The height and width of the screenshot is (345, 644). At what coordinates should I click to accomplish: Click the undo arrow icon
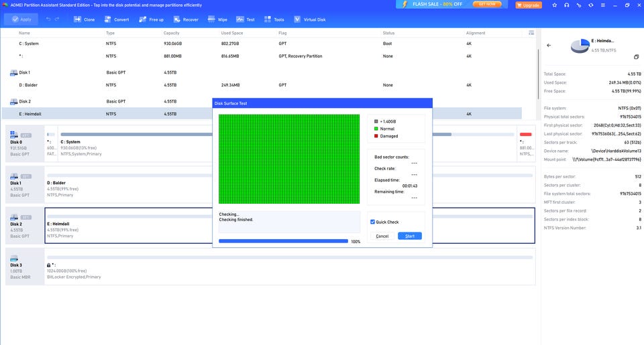pyautogui.click(x=48, y=19)
